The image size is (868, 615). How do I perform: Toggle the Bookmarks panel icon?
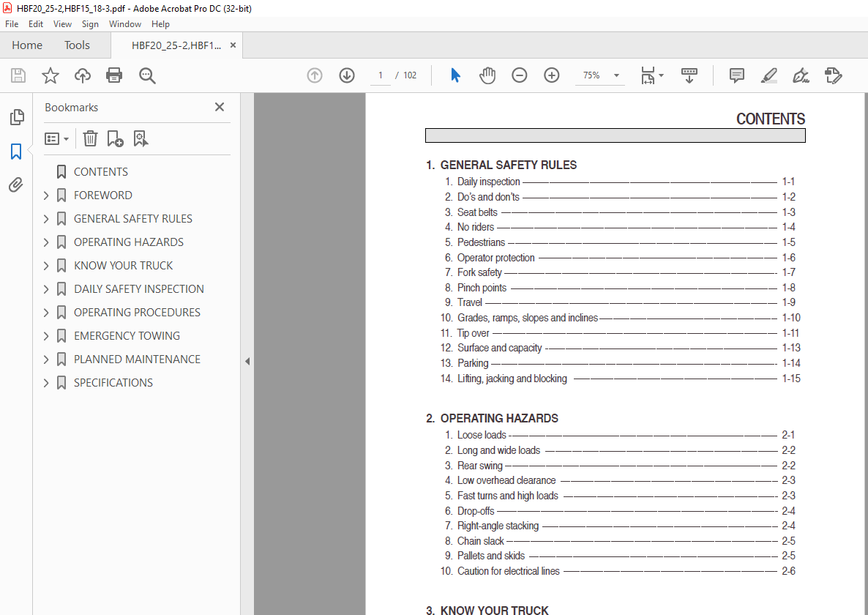pos(16,151)
